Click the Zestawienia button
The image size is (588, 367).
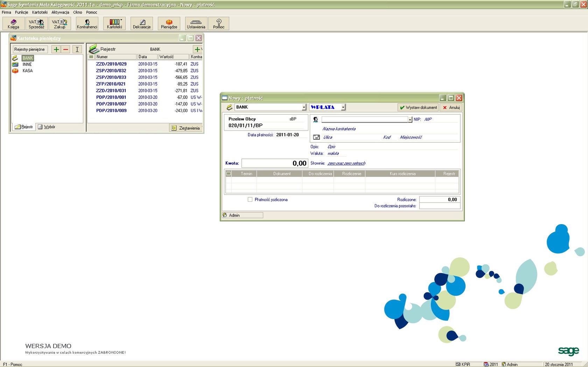tap(186, 128)
